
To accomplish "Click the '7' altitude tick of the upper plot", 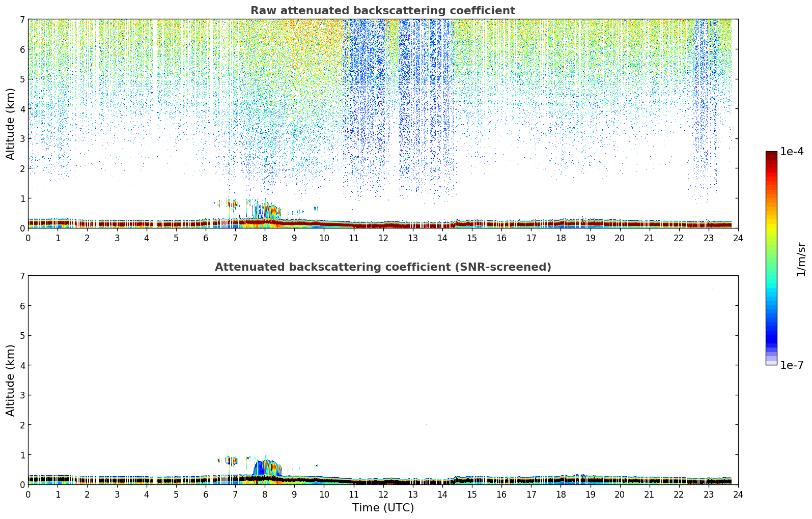I will [22, 20].
